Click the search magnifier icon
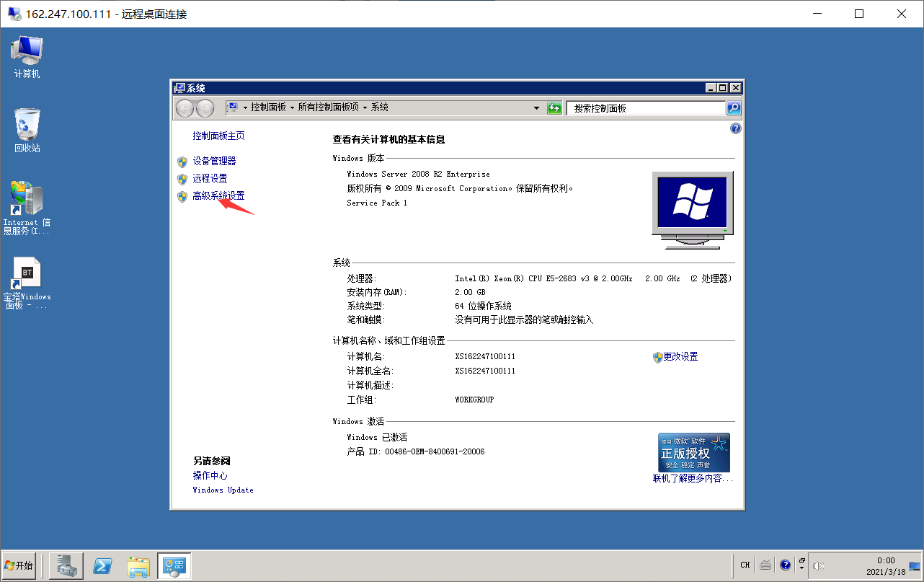The width and height of the screenshot is (924, 582). [x=733, y=108]
